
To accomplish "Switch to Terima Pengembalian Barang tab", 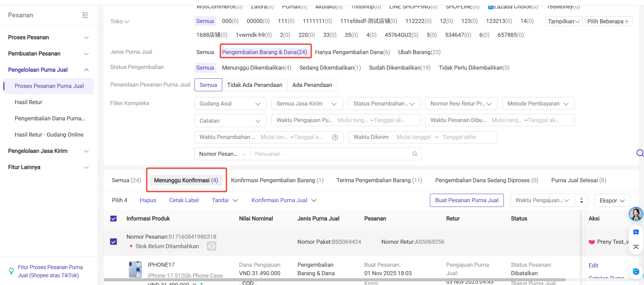I will 379,181.
